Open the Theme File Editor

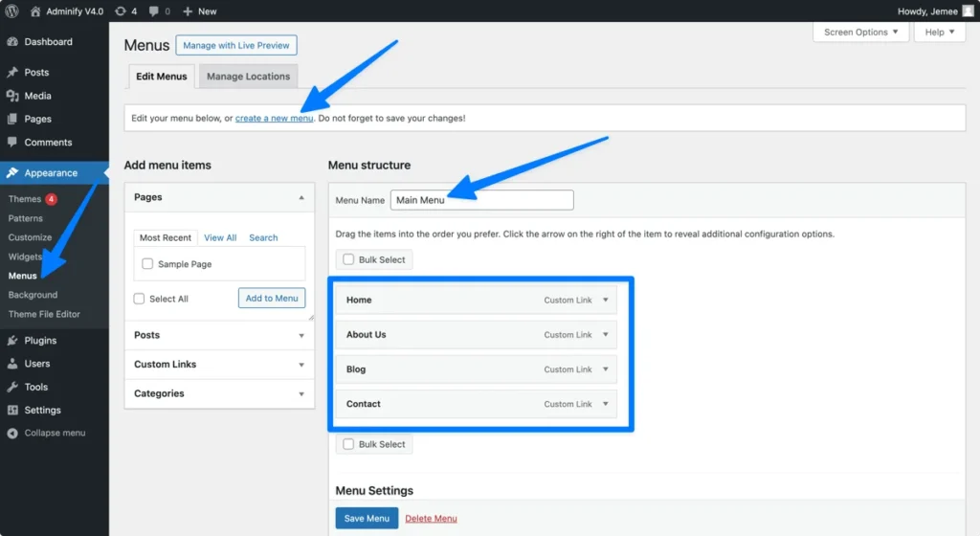(x=44, y=314)
